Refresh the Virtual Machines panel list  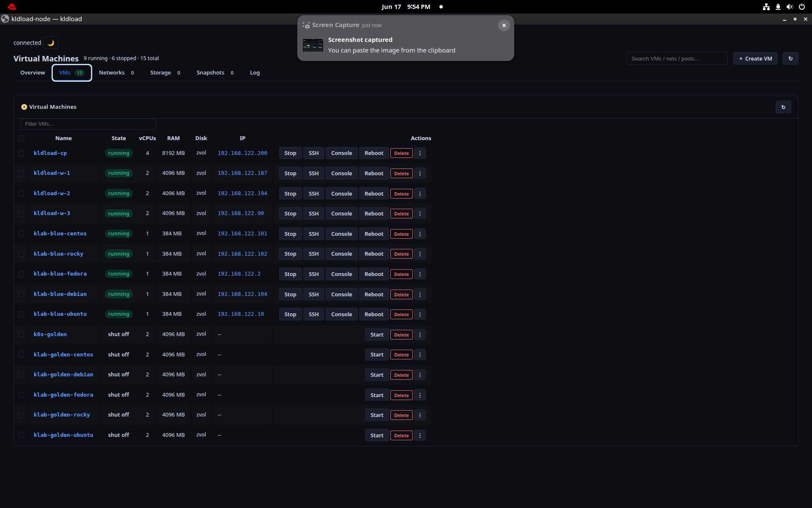click(783, 107)
